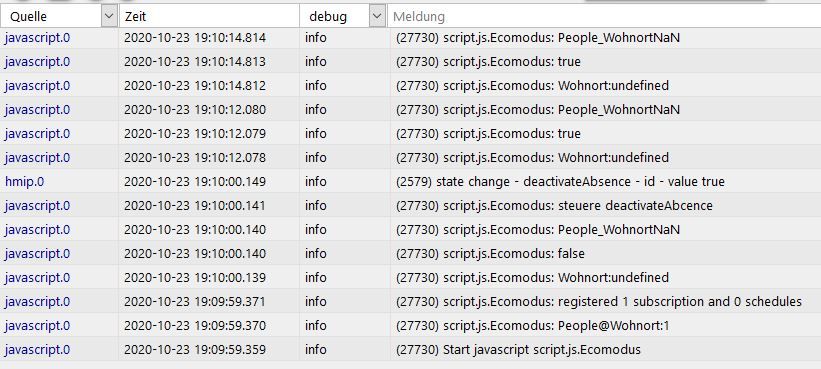The width and height of the screenshot is (821, 369).
Task: Click Wohnort:undefined message at 19:10:12.078
Action: [532, 158]
